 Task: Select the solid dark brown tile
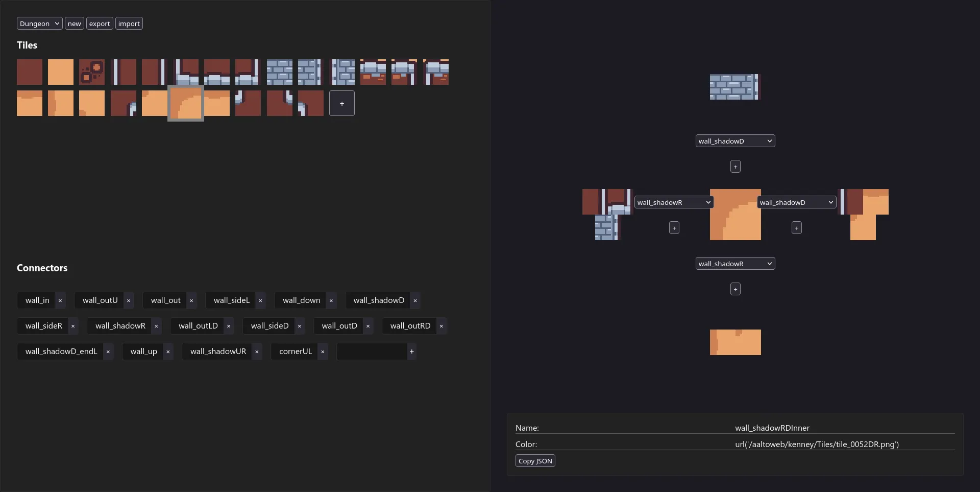[30, 72]
